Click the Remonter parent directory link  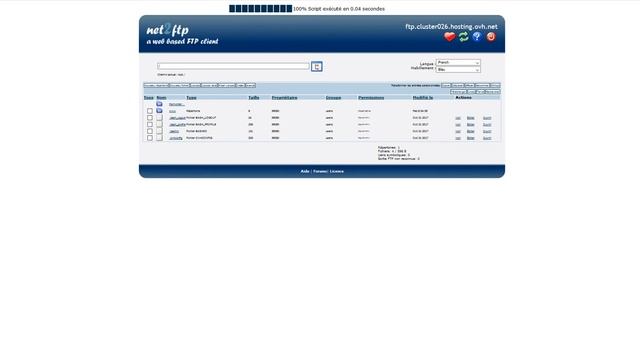177,104
